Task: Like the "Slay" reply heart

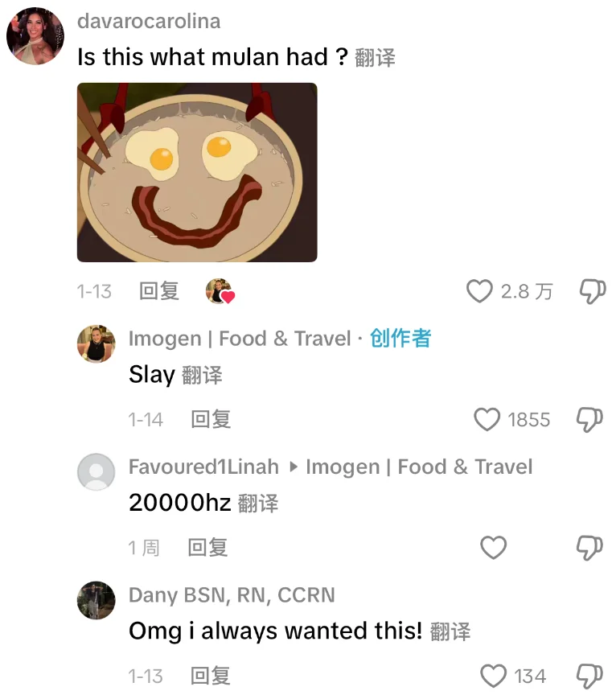Action: pos(487,419)
